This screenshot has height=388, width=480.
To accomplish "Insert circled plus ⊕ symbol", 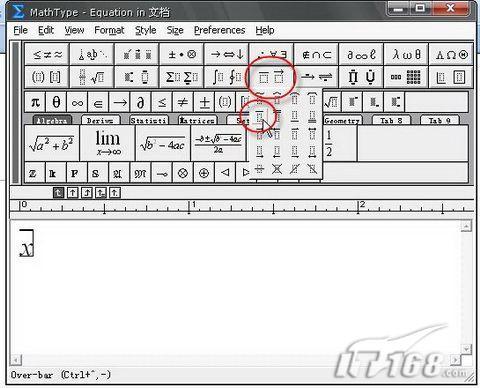I will click(204, 173).
